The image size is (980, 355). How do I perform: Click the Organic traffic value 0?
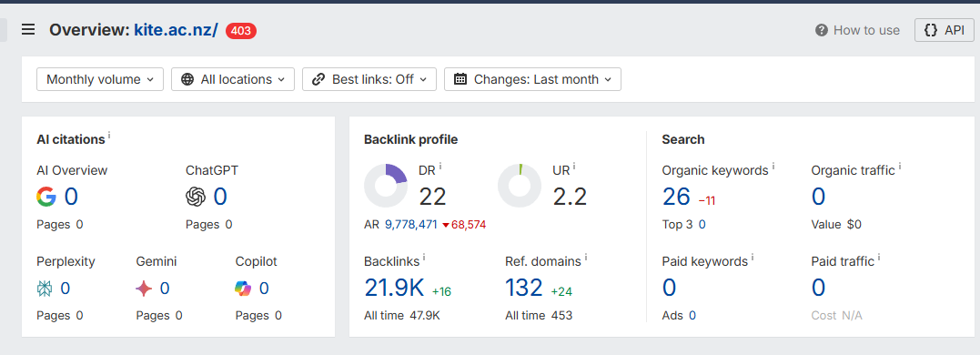pyautogui.click(x=818, y=197)
